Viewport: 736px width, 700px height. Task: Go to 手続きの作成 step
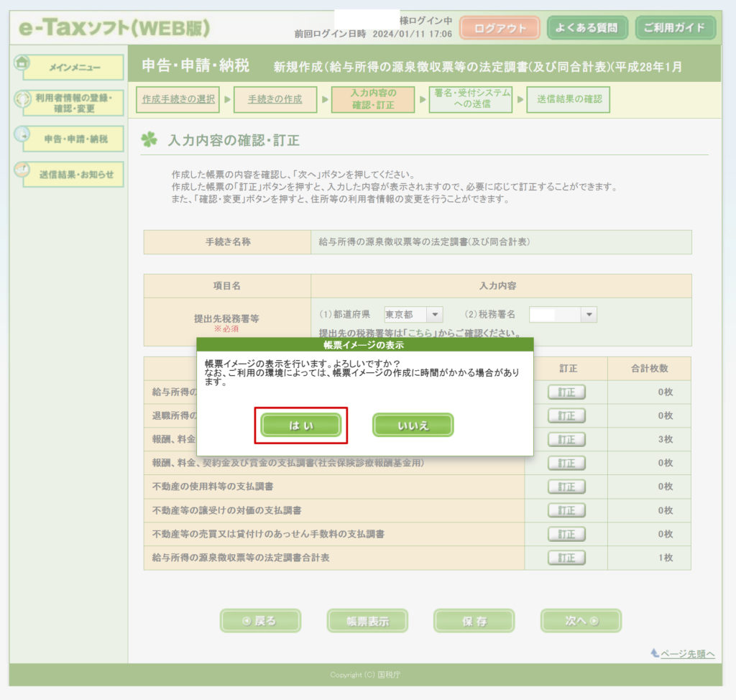275,99
